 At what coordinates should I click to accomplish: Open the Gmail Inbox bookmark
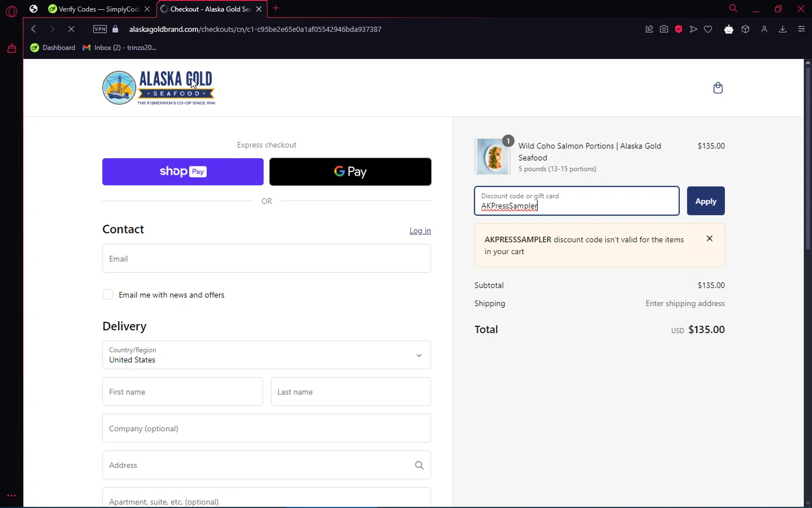pyautogui.click(x=120, y=48)
